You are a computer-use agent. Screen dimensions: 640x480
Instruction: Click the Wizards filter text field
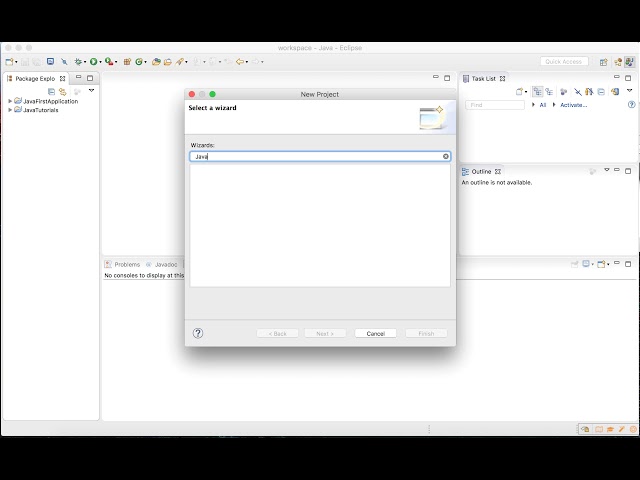click(320, 156)
